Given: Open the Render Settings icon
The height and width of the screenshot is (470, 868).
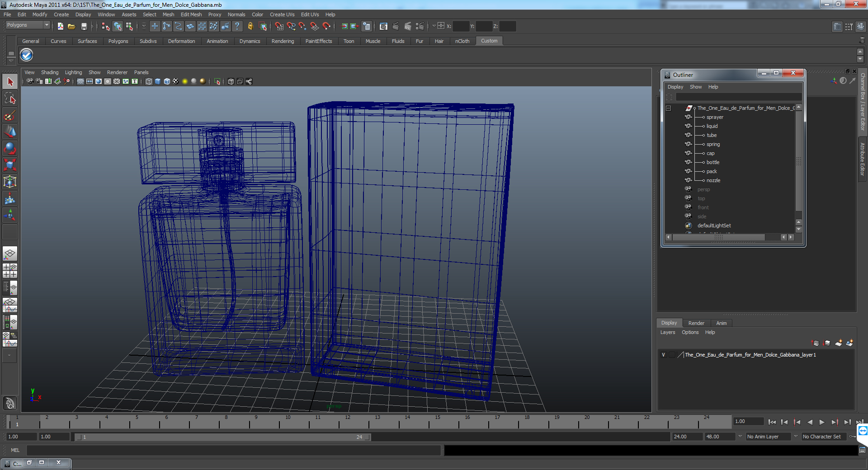Looking at the screenshot, I should click(420, 26).
